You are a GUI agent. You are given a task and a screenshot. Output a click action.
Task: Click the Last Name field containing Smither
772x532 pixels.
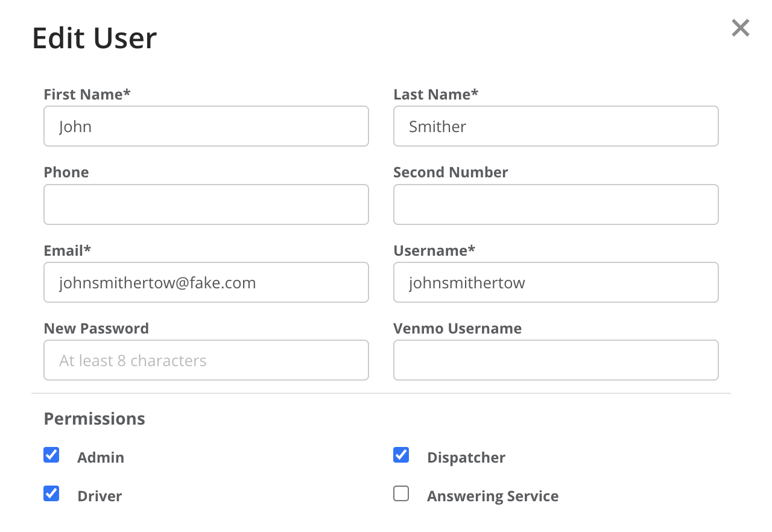click(x=556, y=126)
